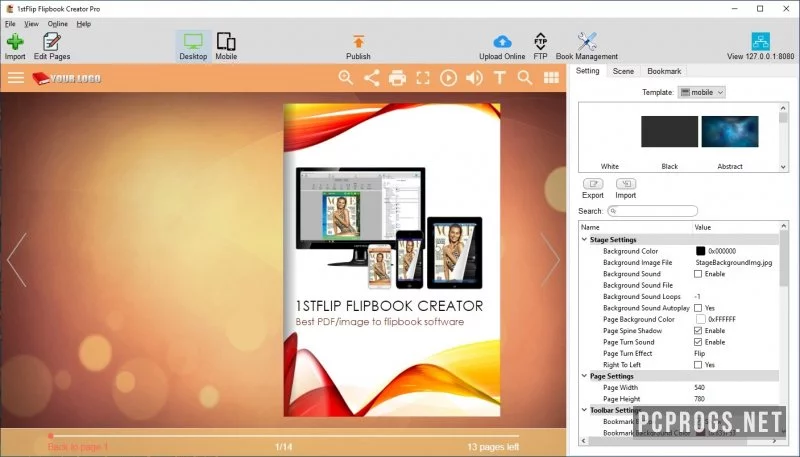Disable Page Spine Shadow checkbox
This screenshot has height=457, width=800.
pyautogui.click(x=698, y=331)
